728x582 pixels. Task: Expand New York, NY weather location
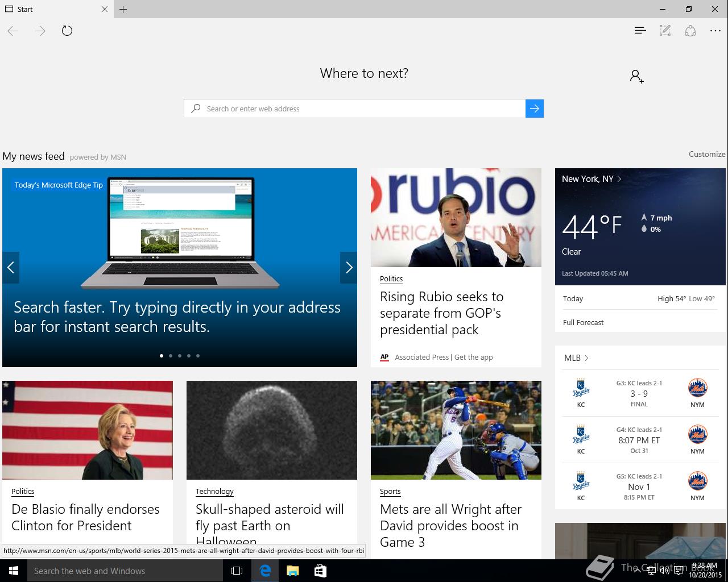(x=591, y=178)
